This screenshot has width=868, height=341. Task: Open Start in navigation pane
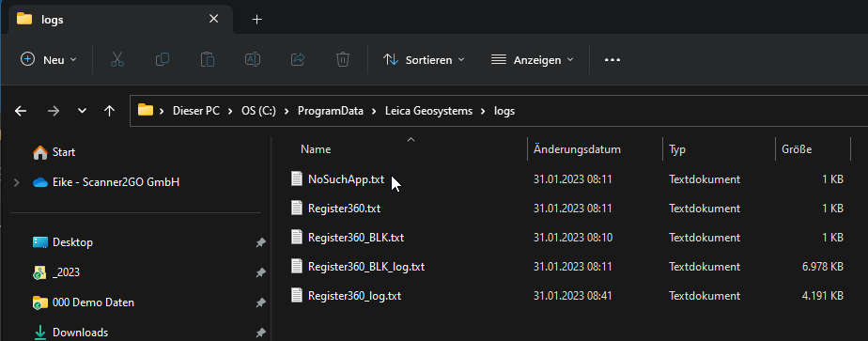[x=64, y=152]
